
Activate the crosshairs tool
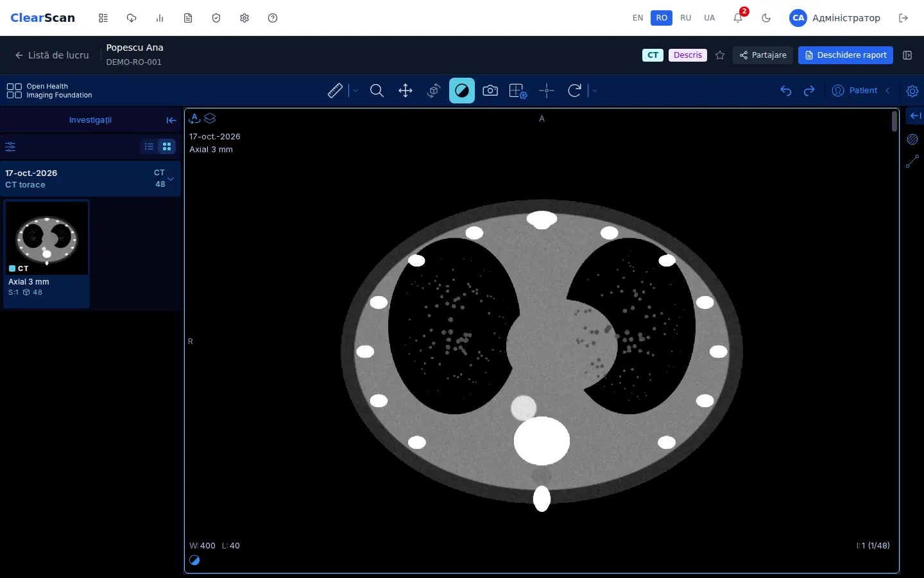pos(547,91)
